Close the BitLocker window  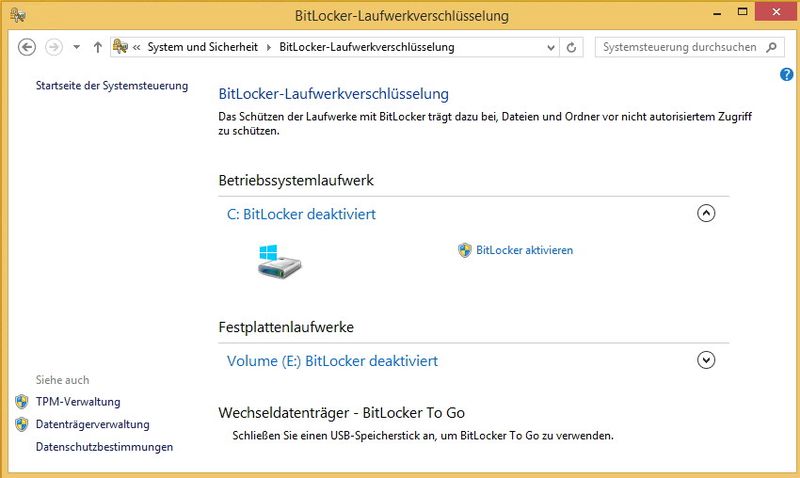(x=776, y=12)
